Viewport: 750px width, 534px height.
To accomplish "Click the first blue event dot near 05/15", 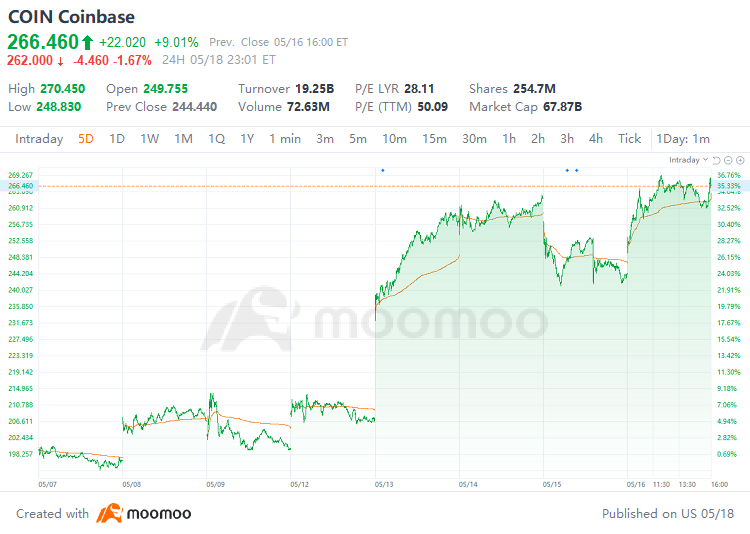I will (x=567, y=170).
